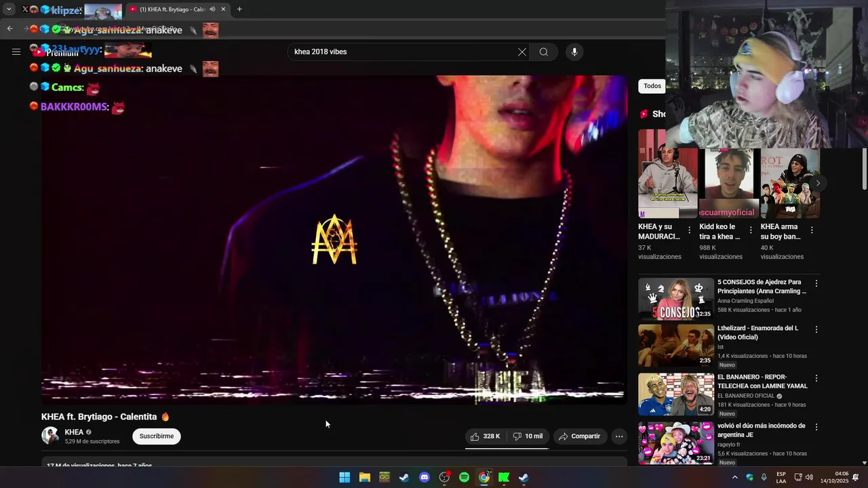
Task: Open options menu for 'EL BANANERO' video
Action: (816, 378)
